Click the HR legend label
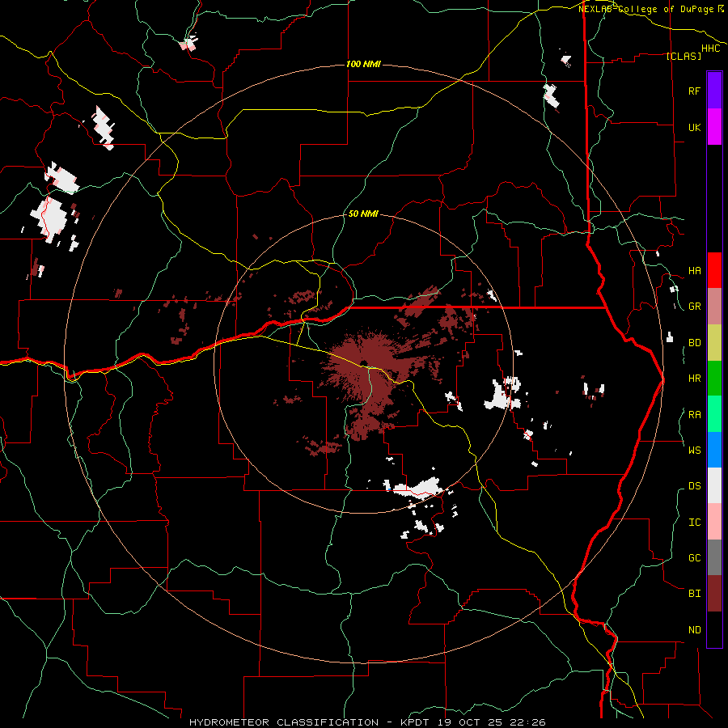The height and width of the screenshot is (728, 728). [694, 379]
